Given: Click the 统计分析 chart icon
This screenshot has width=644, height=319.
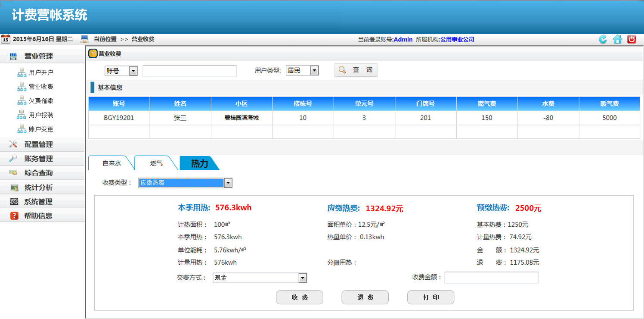Looking at the screenshot, I should coord(14,188).
